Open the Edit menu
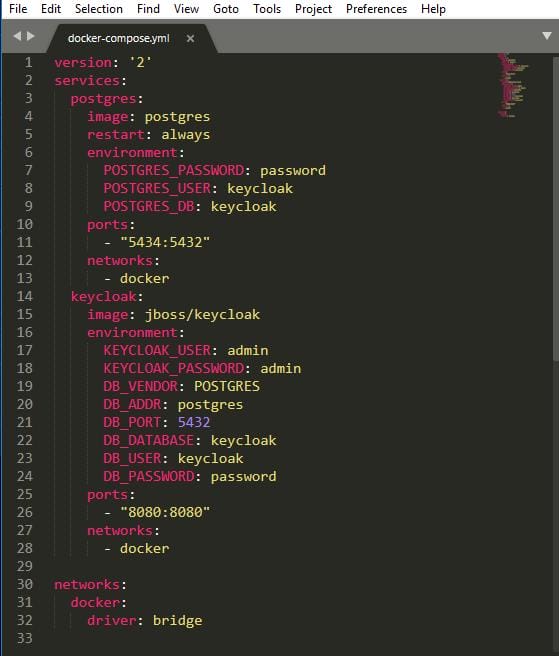This screenshot has width=559, height=656. coord(51,9)
